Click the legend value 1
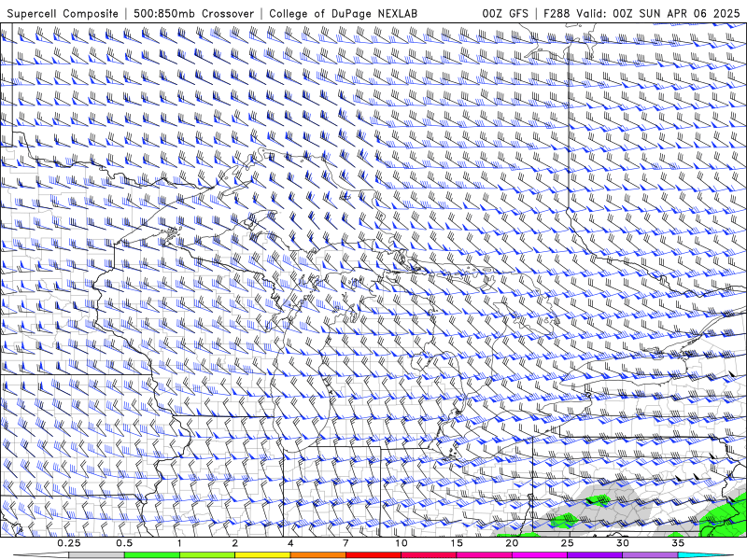This screenshot has height=560, width=747. point(179,543)
